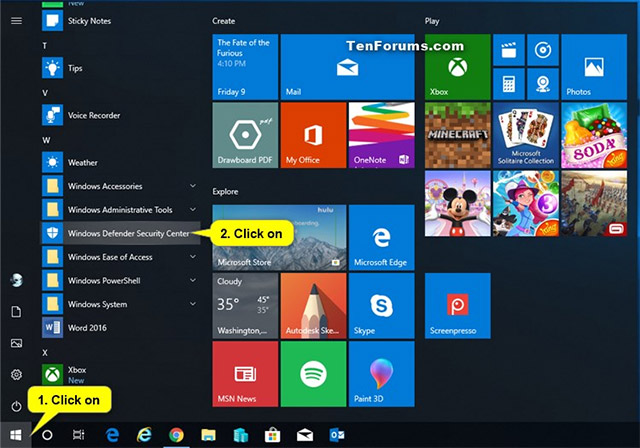The image size is (640, 448).
Task: Open the Microsoft Solitaire Collection tile
Action: pos(526,135)
